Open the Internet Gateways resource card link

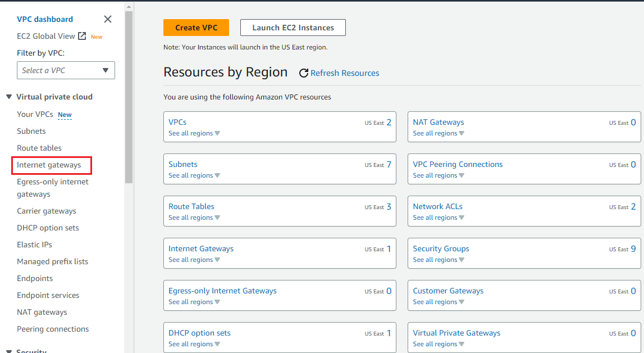201,248
